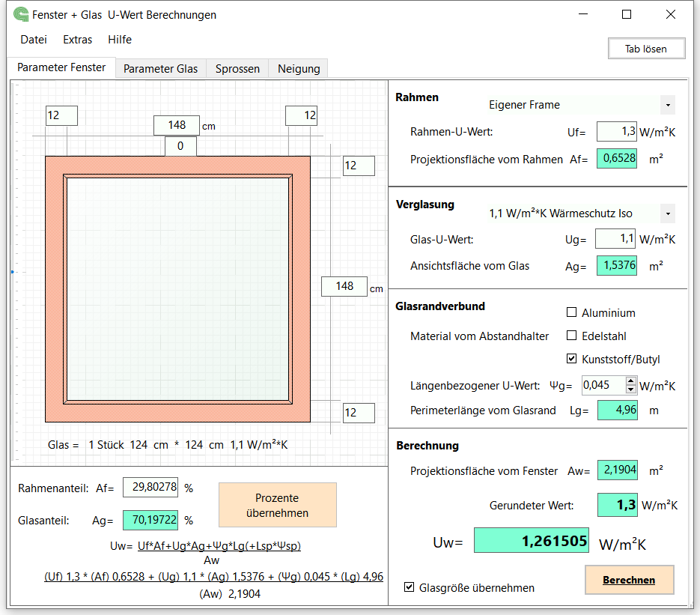Click the Rahmen-U-Wert Uf input field
Image resolution: width=700 pixels, height=615 pixels.
[x=616, y=132]
